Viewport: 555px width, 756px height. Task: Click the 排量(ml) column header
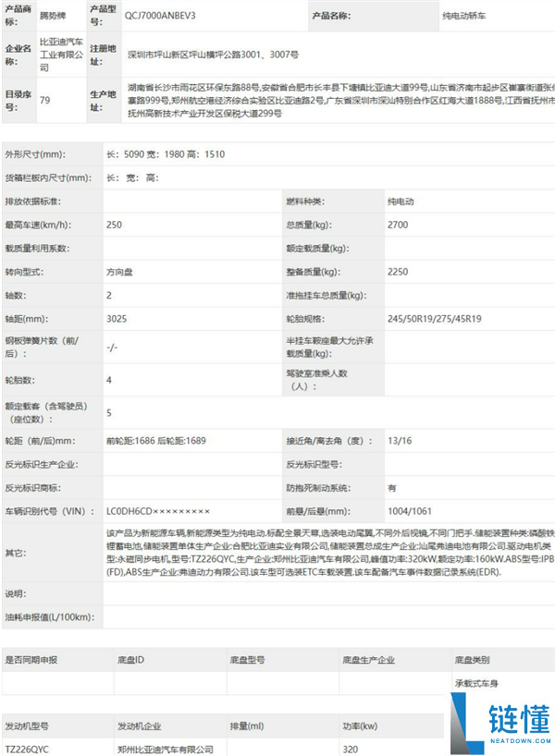click(x=247, y=726)
